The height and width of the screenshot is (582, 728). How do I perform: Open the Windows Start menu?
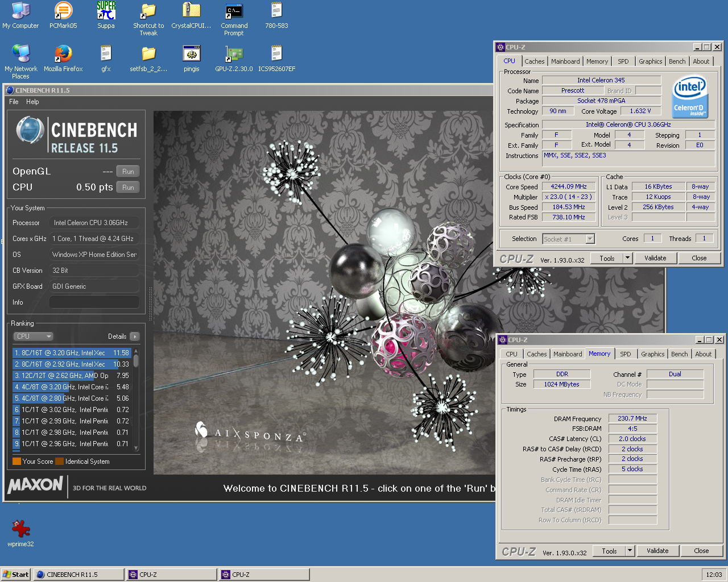[16, 575]
